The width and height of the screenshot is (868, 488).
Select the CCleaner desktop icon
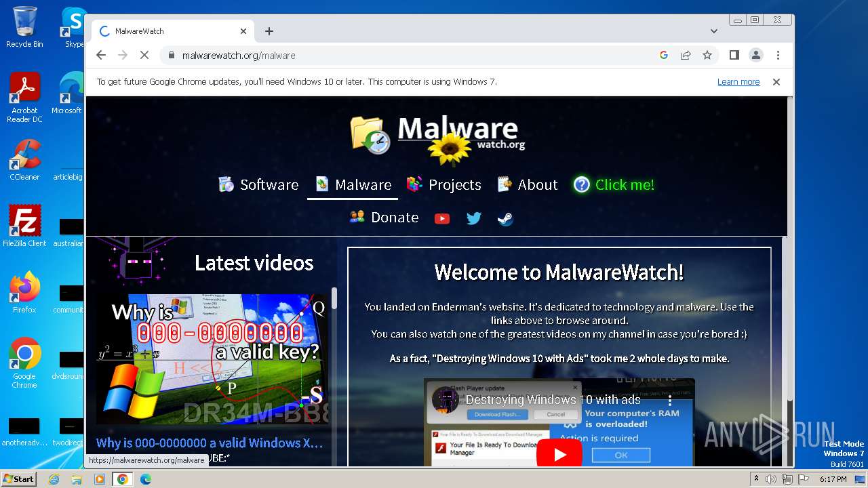[x=24, y=160]
